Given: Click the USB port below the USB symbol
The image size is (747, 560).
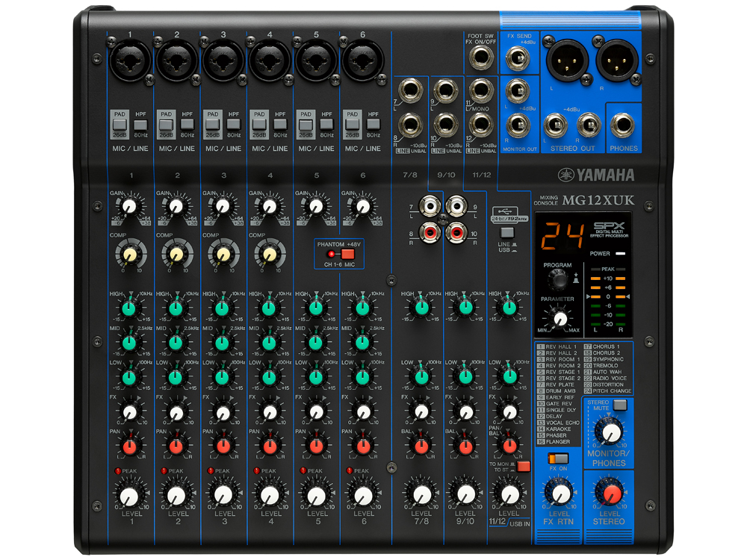Looking at the screenshot, I should [x=506, y=219].
